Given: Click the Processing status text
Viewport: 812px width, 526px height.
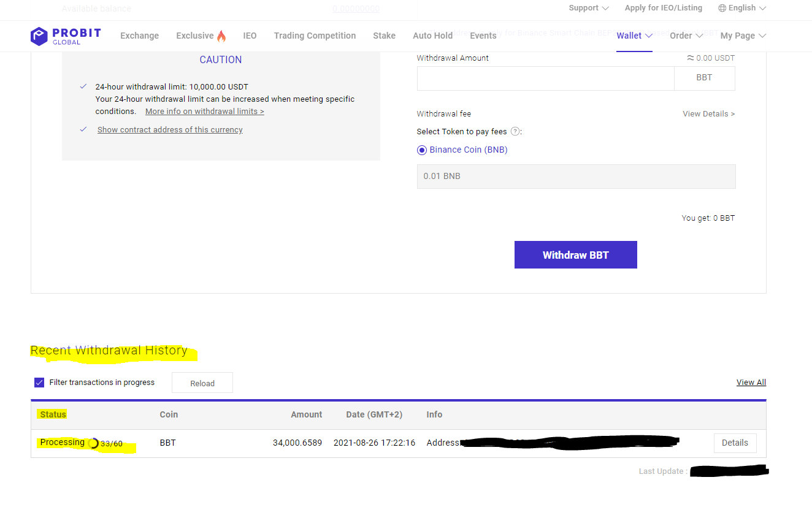Looking at the screenshot, I should pos(63,442).
